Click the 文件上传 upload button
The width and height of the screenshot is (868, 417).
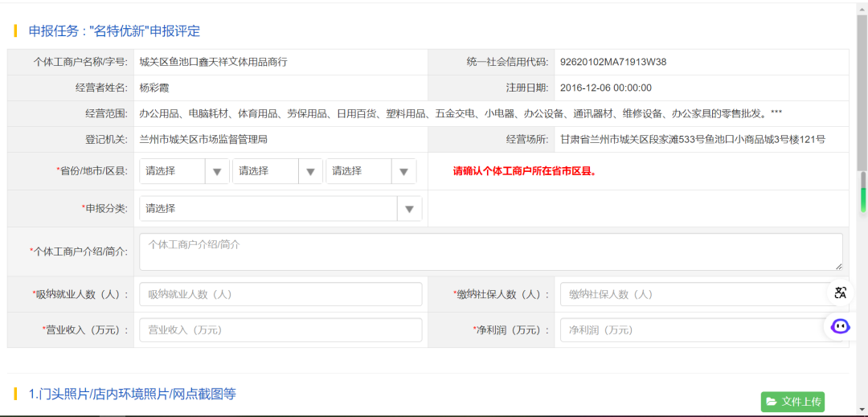(792, 401)
